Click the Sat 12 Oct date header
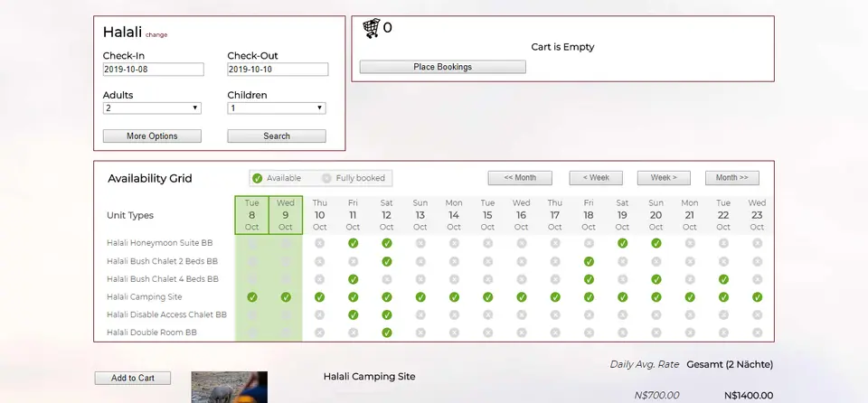 pyautogui.click(x=387, y=215)
